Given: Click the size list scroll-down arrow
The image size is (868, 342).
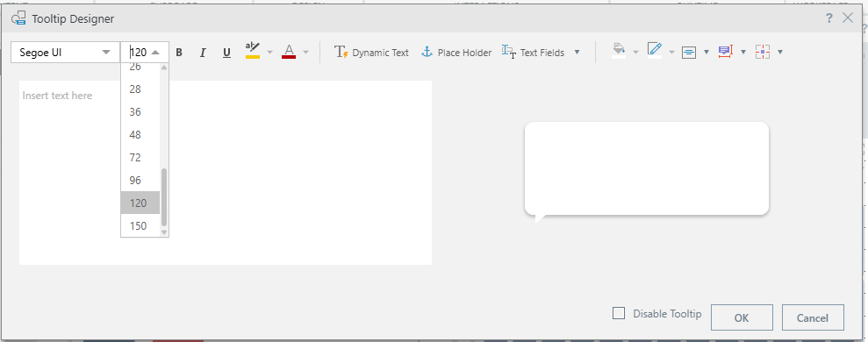Looking at the screenshot, I should 164,232.
